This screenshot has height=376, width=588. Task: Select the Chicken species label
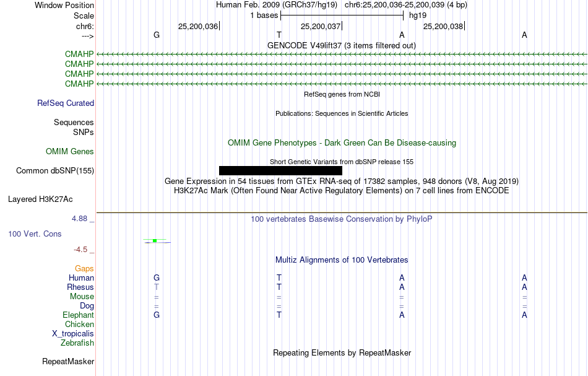tap(79, 324)
